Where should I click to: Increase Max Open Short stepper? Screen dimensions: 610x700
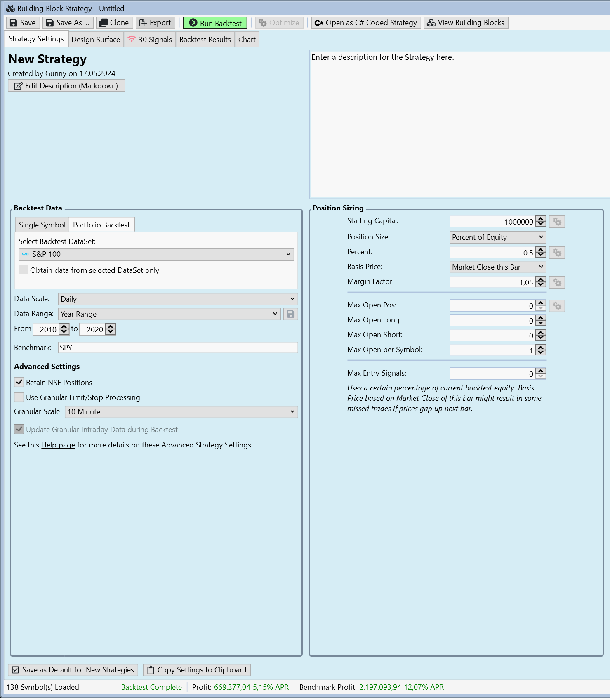coord(541,333)
